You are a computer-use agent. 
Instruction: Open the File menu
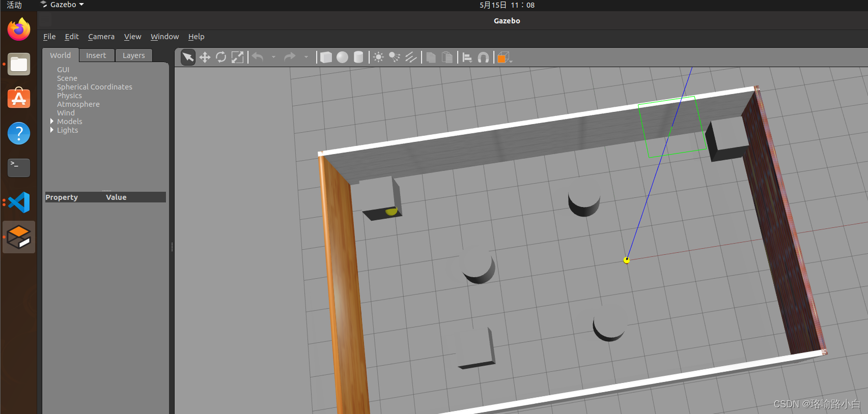[x=49, y=37]
